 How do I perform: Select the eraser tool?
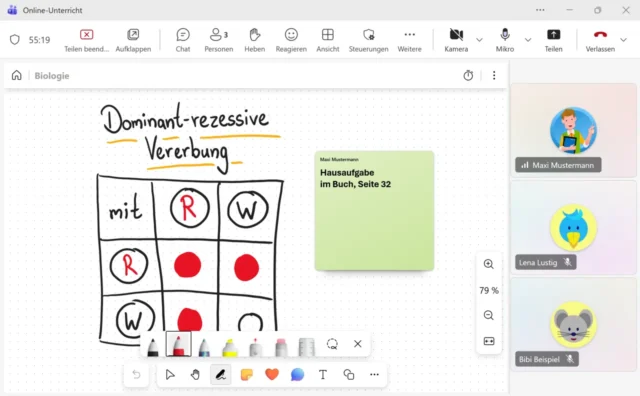coord(281,347)
